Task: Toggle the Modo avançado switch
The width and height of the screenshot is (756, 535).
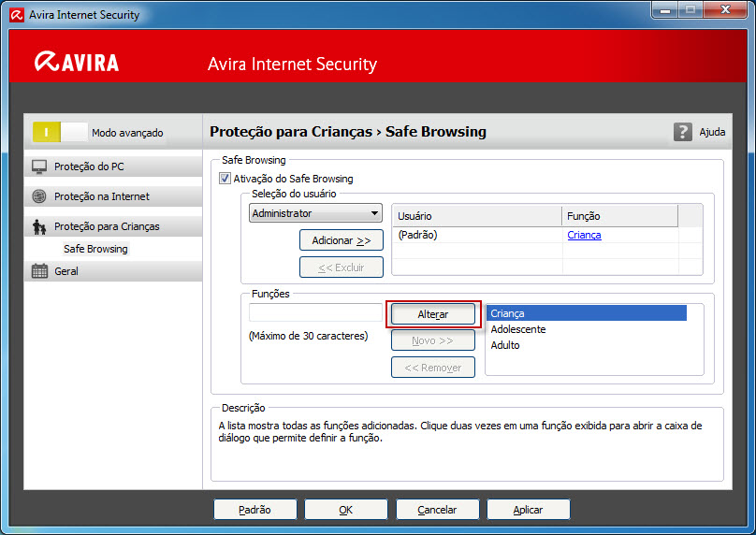Action: click(60, 132)
